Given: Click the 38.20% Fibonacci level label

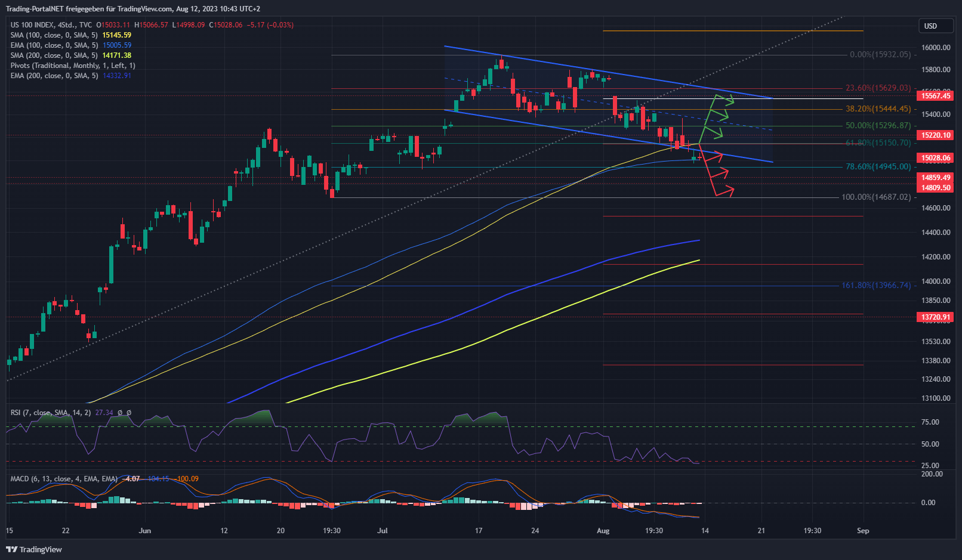Looking at the screenshot, I should tap(878, 109).
